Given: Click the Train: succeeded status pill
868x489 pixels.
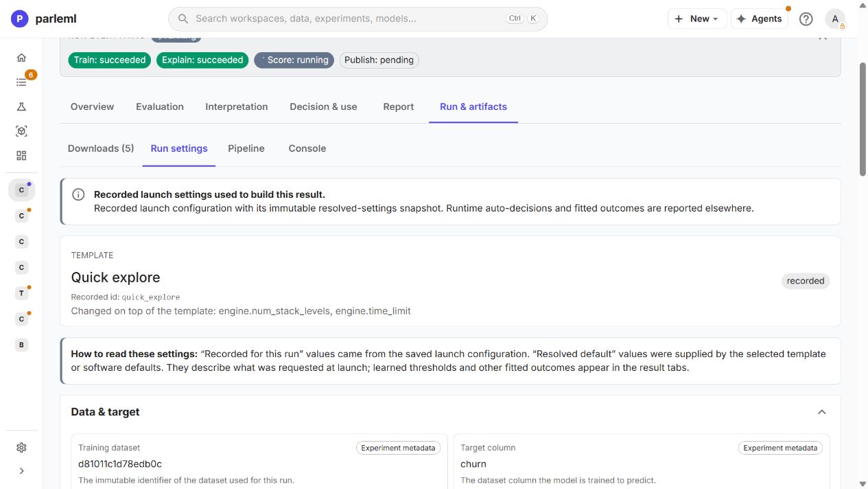Looking at the screenshot, I should 110,60.
